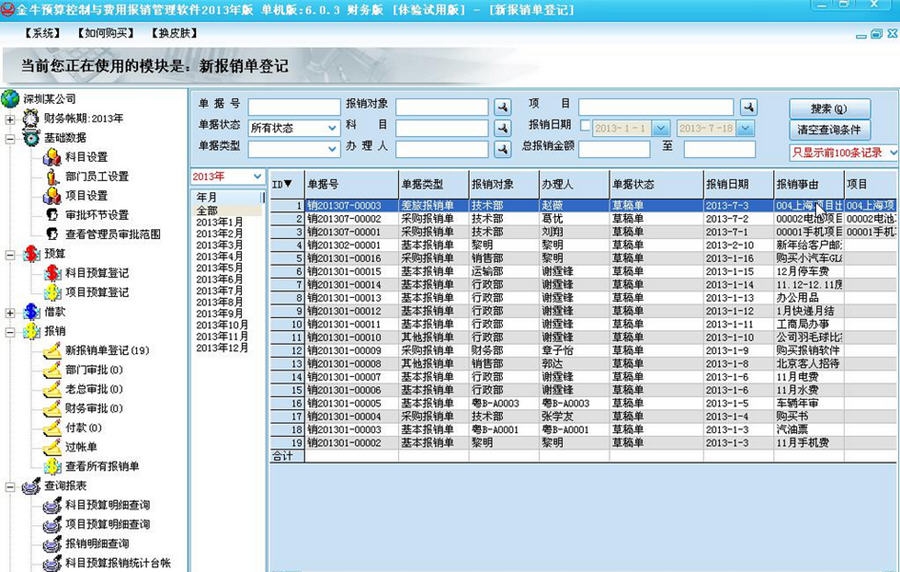Image resolution: width=900 pixels, height=572 pixels.
Task: Click the lookup icon beside 项目 field
Action: point(748,107)
